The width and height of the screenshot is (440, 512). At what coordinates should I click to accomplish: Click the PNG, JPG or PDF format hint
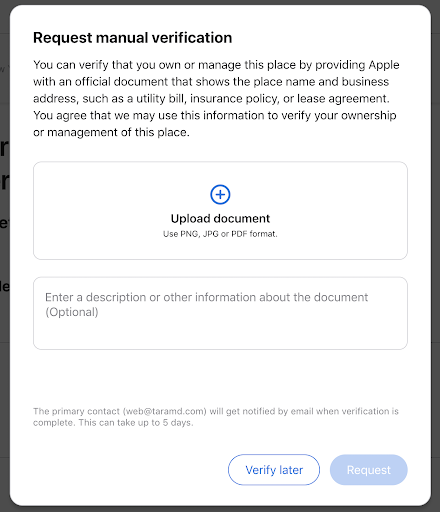tap(220, 234)
